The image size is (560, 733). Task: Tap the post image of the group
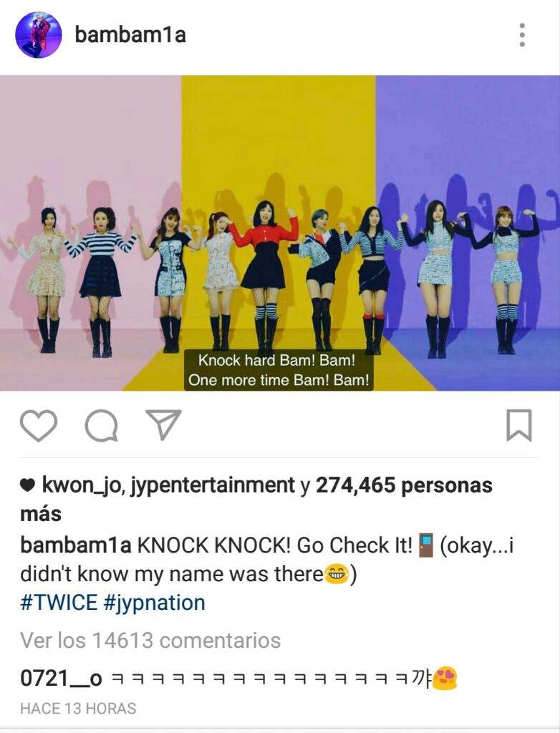[280, 233]
